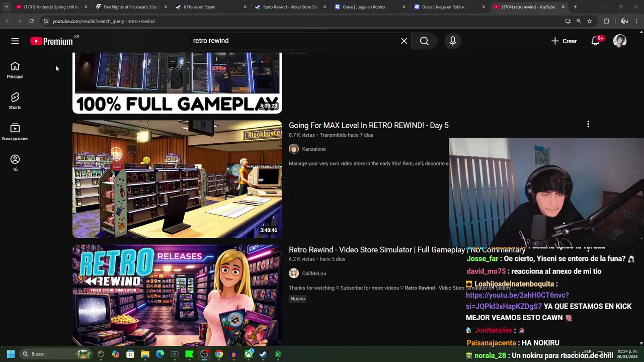Open the YouTube hamburger guide menu
Viewport: 644px width, 362px height.
pos(15,41)
